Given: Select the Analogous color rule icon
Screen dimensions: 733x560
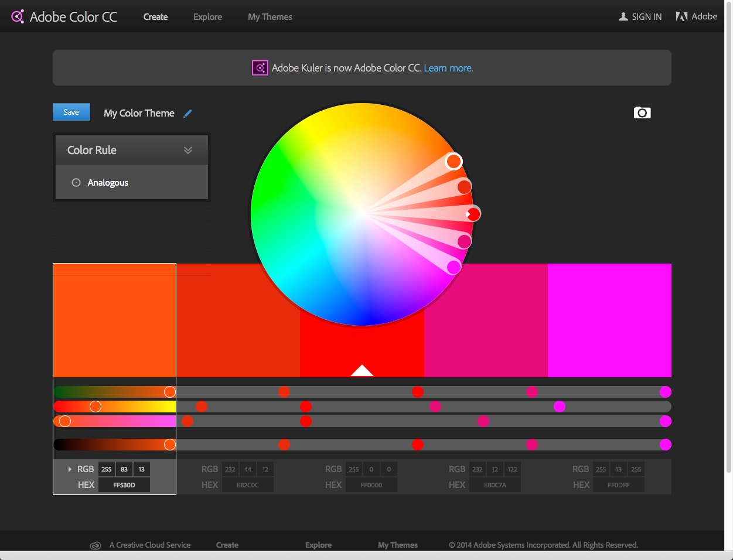Looking at the screenshot, I should click(76, 182).
